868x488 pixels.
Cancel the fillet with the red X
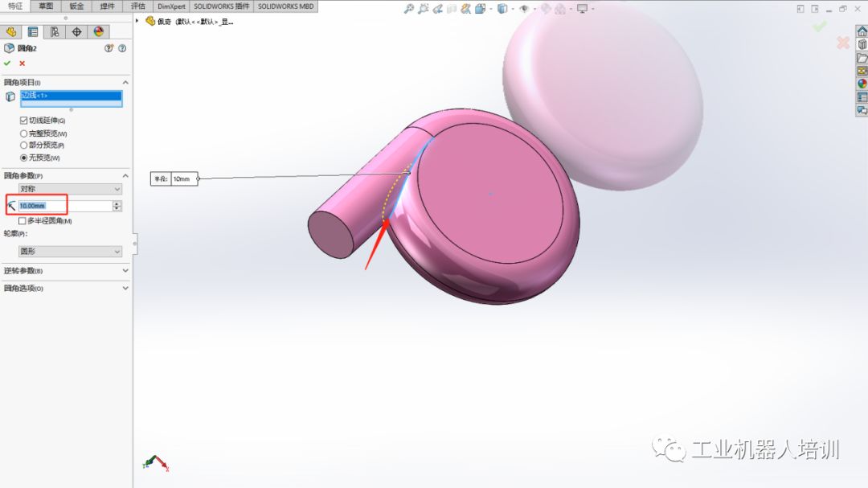[22, 63]
